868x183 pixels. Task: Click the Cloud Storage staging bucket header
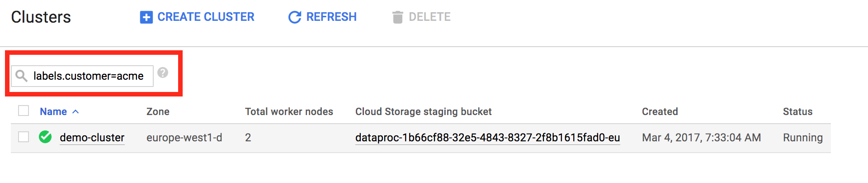(423, 111)
